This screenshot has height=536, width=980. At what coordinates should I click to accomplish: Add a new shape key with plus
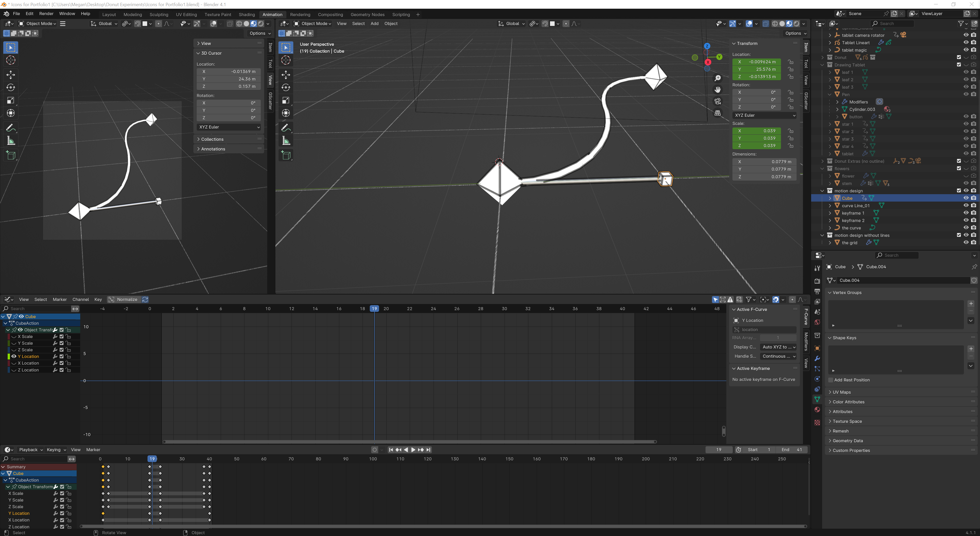click(x=971, y=349)
